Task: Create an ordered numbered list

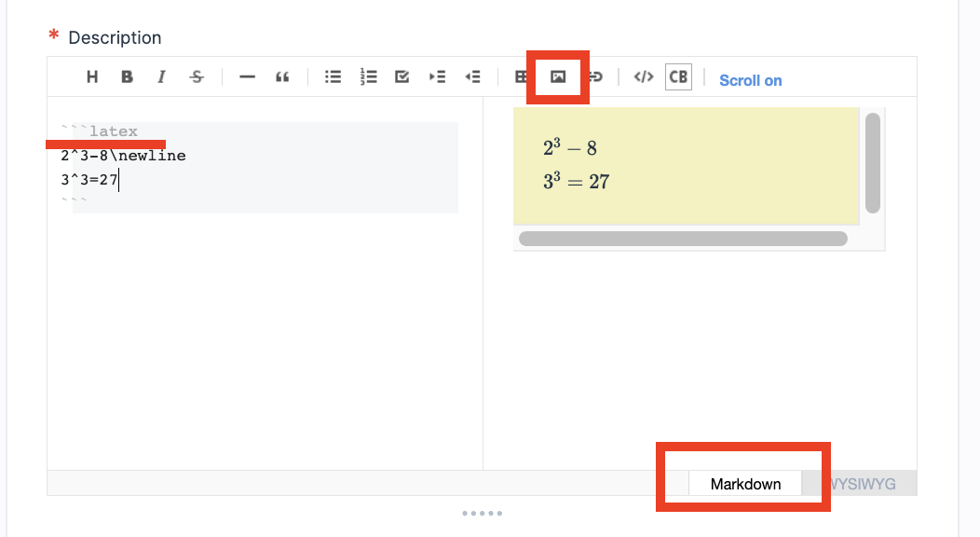Action: [368, 76]
